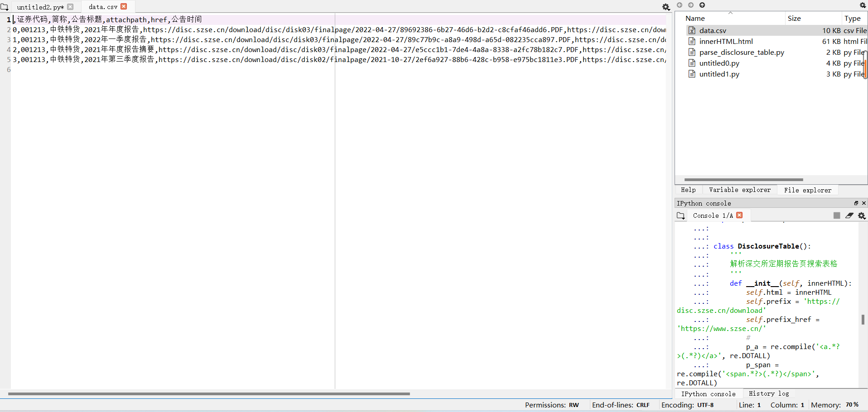
Task: Click the parse_disclosure_table.py file icon
Action: 692,52
